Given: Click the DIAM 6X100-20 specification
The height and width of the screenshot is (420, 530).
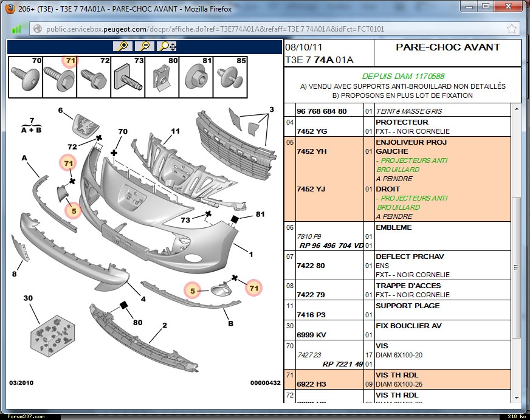Looking at the screenshot, I should coord(399,355).
